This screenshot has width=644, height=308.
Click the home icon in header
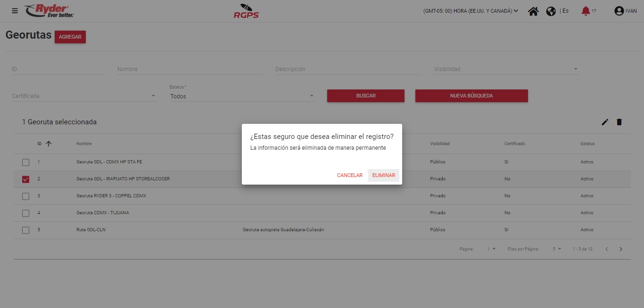coord(533,11)
